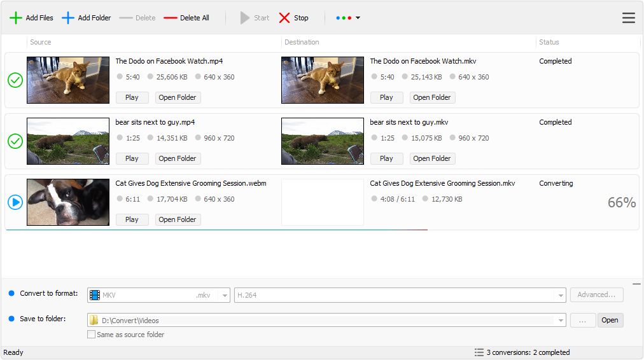Open the hamburger main menu
Screen dimensions: 644x360
[628, 18]
